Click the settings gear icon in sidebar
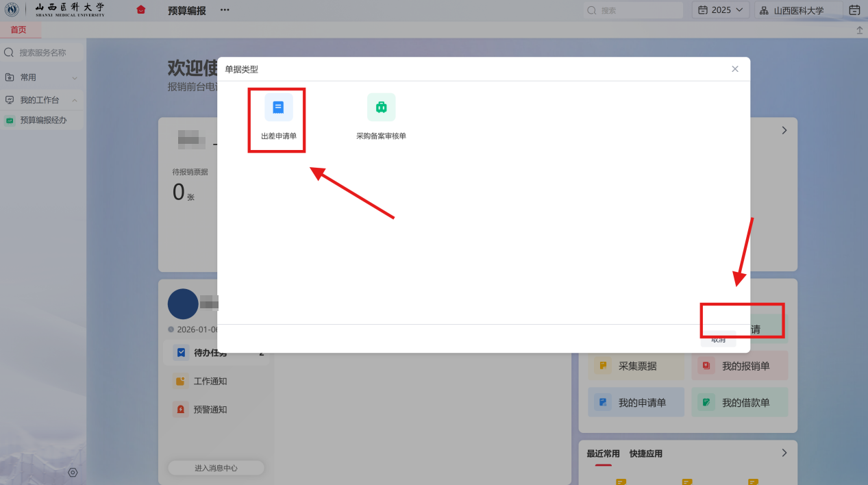Viewport: 868px width, 485px height. [x=73, y=472]
